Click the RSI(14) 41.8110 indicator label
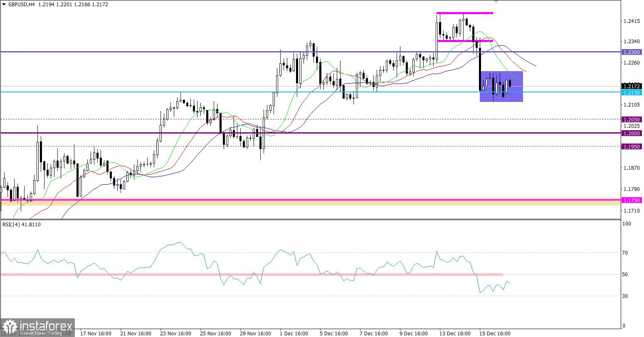This screenshot has height=337, width=644. pyautogui.click(x=21, y=225)
